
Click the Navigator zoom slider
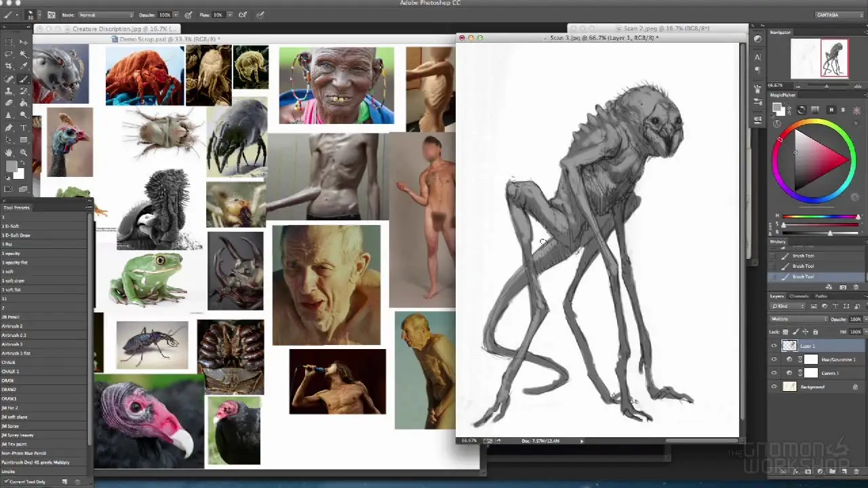pyautogui.click(x=825, y=86)
